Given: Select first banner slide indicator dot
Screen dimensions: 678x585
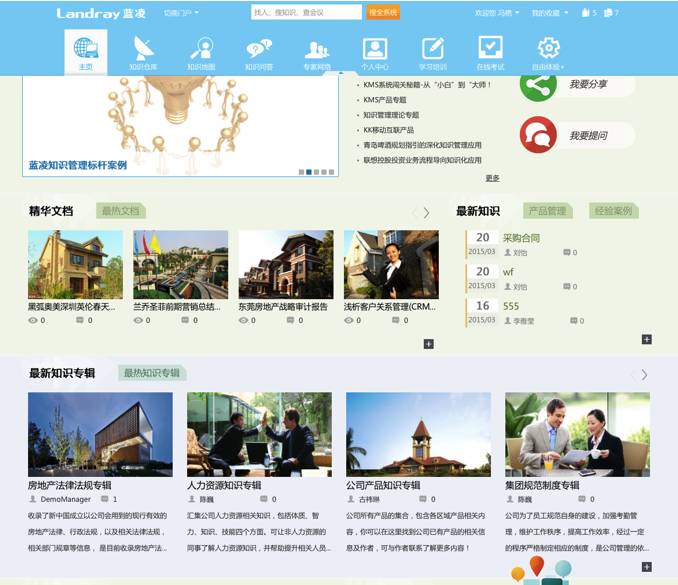Looking at the screenshot, I should 301,172.
